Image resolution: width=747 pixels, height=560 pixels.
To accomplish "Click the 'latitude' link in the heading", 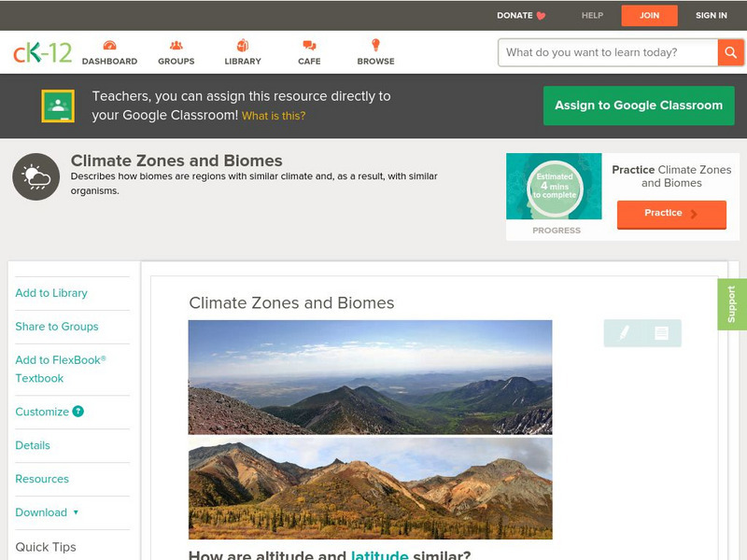I will tap(379, 555).
